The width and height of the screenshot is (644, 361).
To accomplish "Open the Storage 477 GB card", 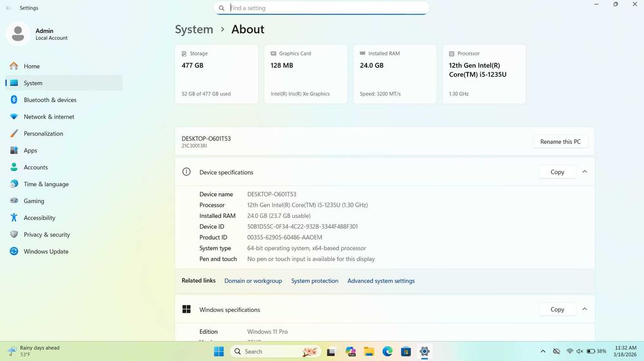I will point(216,74).
